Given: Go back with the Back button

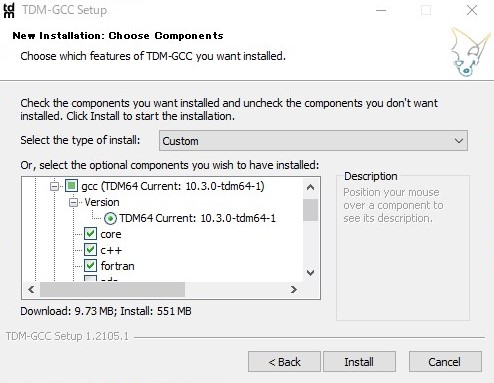Looking at the screenshot, I should (x=284, y=362).
